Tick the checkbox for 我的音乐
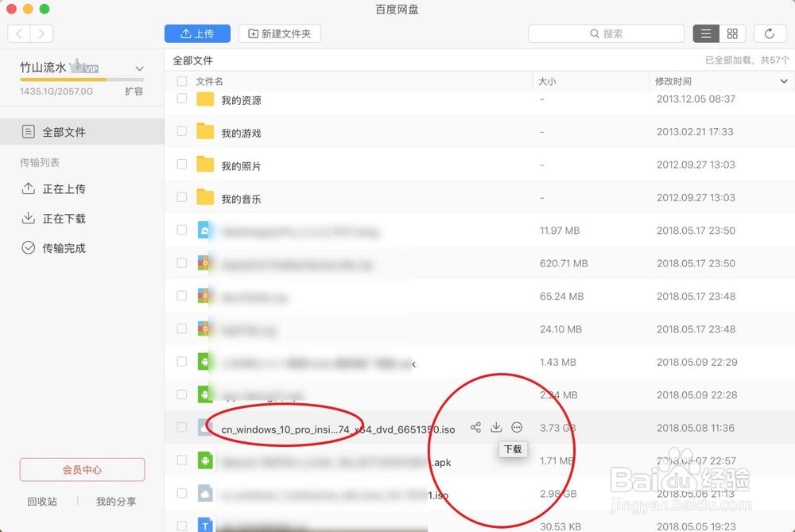This screenshot has height=532, width=795. coord(181,196)
